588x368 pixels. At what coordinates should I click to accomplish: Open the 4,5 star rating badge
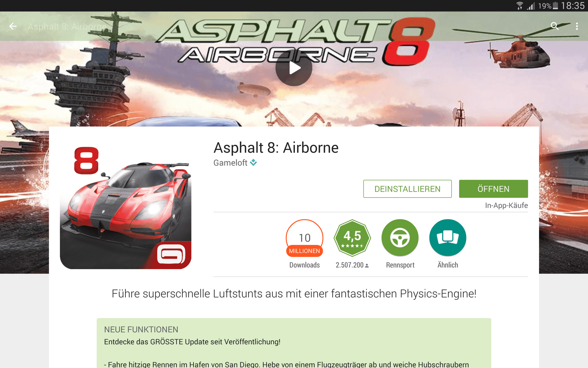click(352, 238)
